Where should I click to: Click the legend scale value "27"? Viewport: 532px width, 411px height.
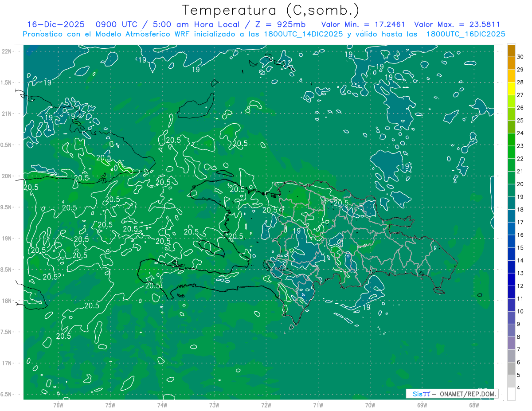point(520,95)
